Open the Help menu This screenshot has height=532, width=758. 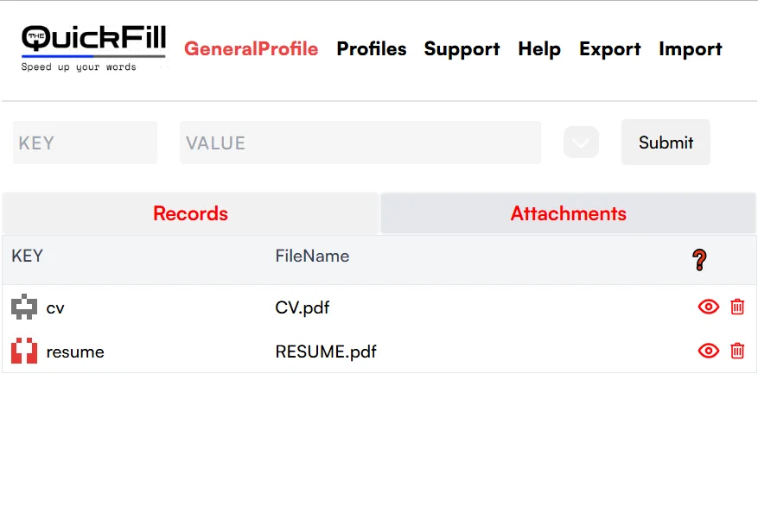(539, 49)
